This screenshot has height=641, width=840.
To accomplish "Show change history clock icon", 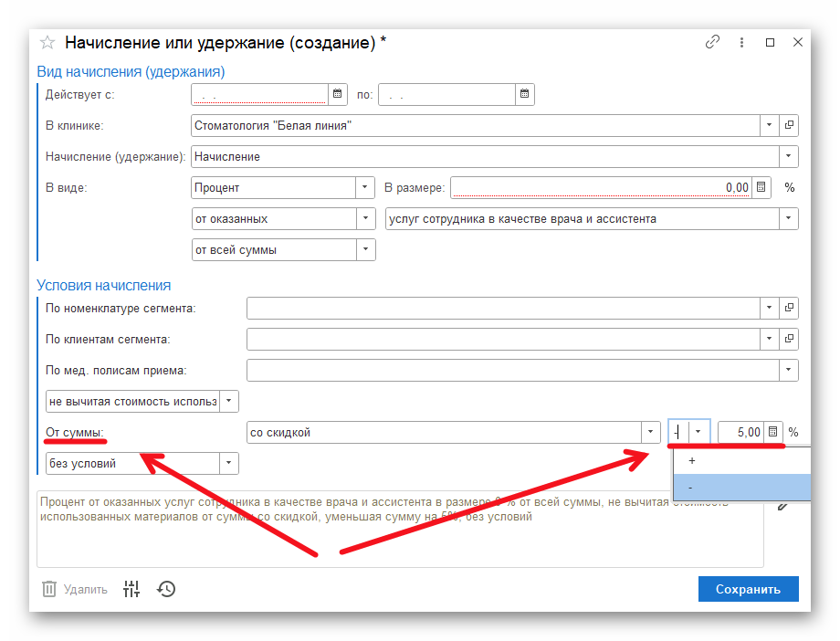I will pos(166,589).
